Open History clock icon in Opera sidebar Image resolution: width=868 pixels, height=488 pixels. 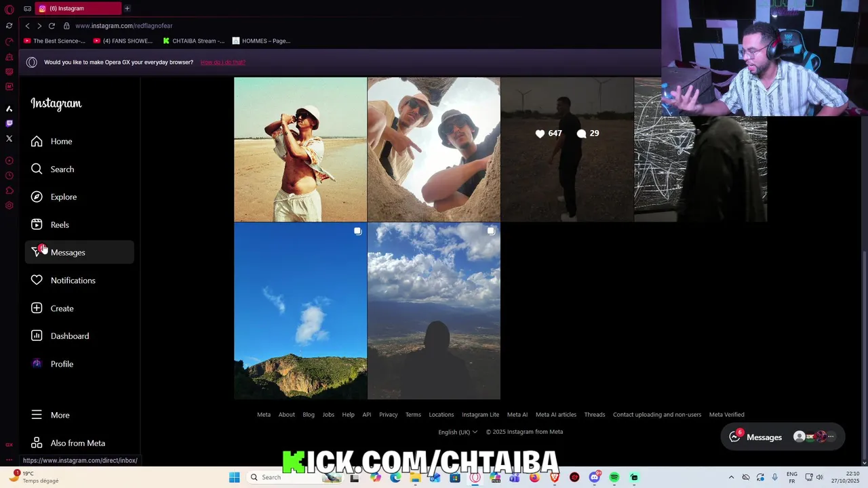coord(9,176)
